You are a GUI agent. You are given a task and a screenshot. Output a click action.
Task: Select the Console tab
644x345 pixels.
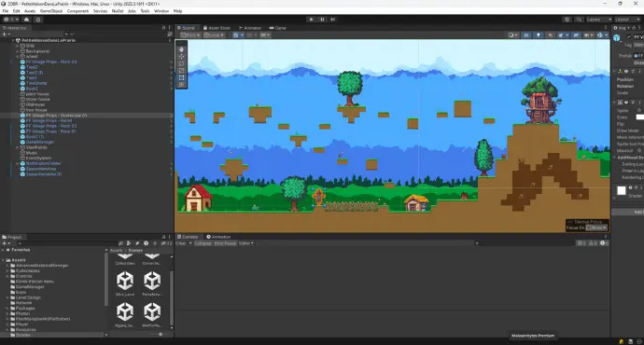[x=188, y=237]
